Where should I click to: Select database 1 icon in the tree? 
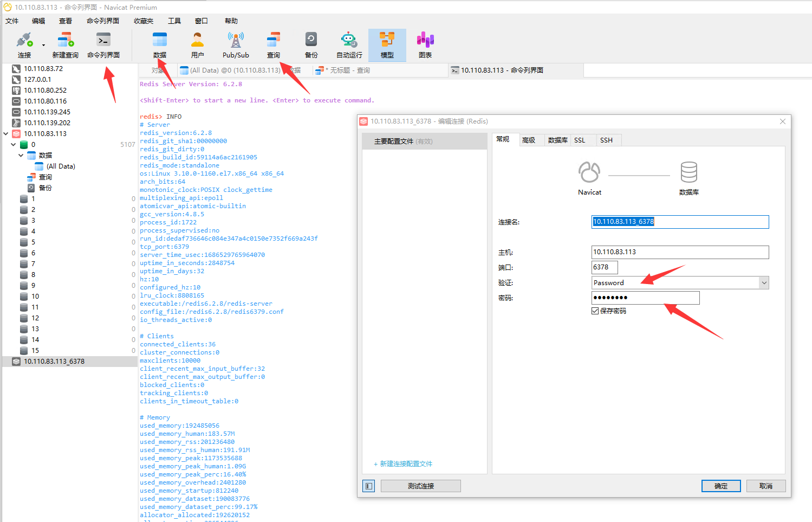pyautogui.click(x=24, y=198)
